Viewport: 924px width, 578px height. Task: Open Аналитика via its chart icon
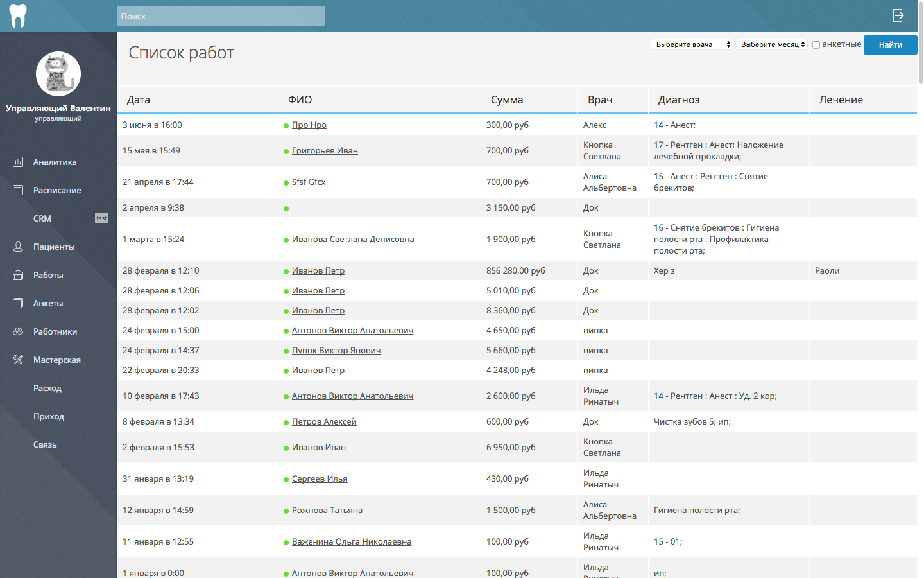18,162
